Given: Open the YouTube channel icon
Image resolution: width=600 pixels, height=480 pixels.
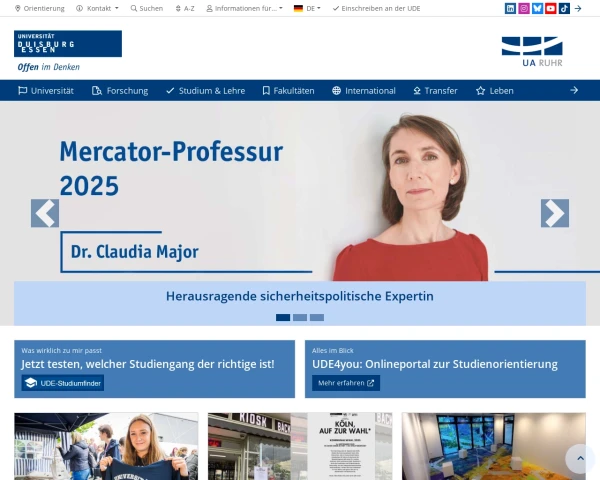Looking at the screenshot, I should pos(550,8).
